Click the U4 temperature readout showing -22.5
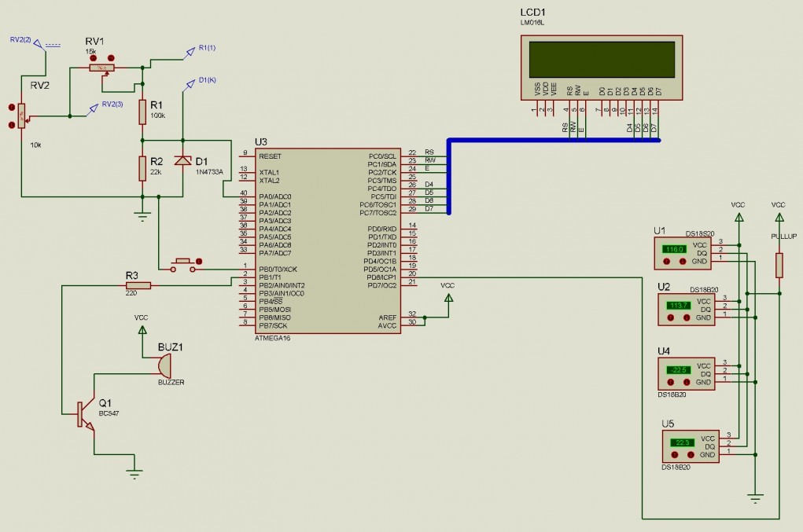The image size is (803, 532). tap(679, 369)
